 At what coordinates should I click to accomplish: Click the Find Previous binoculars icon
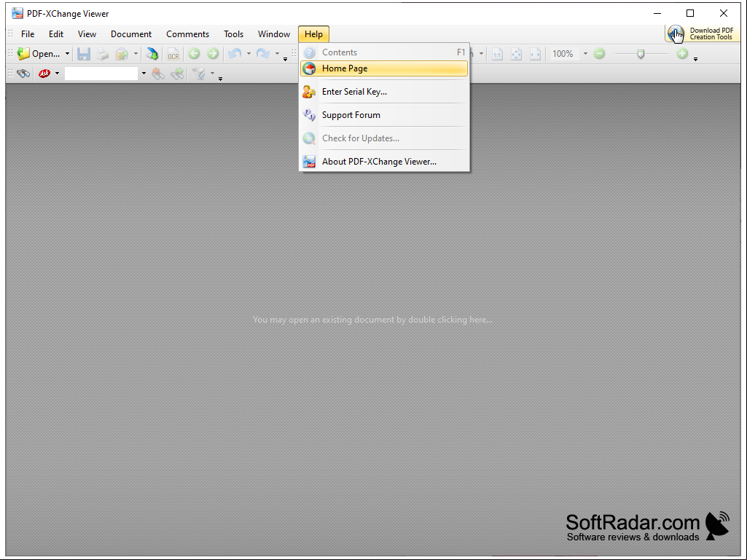158,74
